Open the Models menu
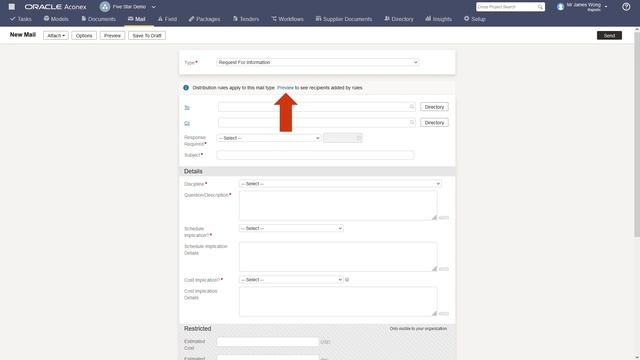The image size is (640, 360). click(x=56, y=19)
